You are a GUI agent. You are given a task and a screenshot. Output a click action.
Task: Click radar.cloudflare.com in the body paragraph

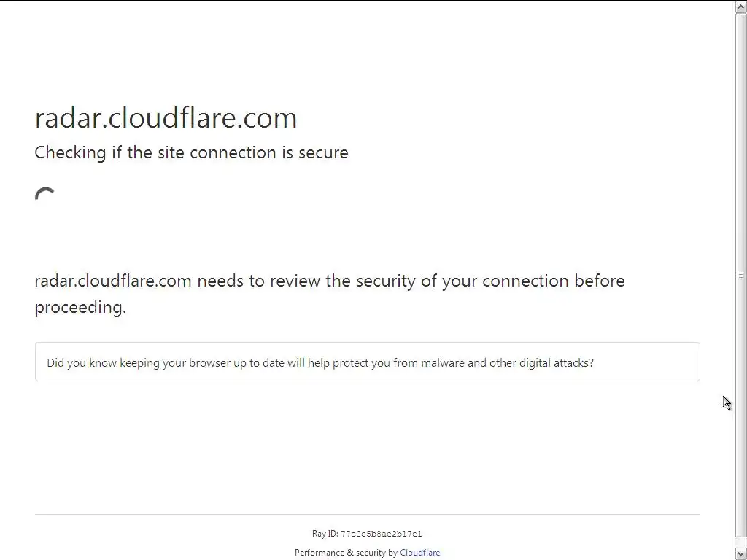[x=113, y=281]
